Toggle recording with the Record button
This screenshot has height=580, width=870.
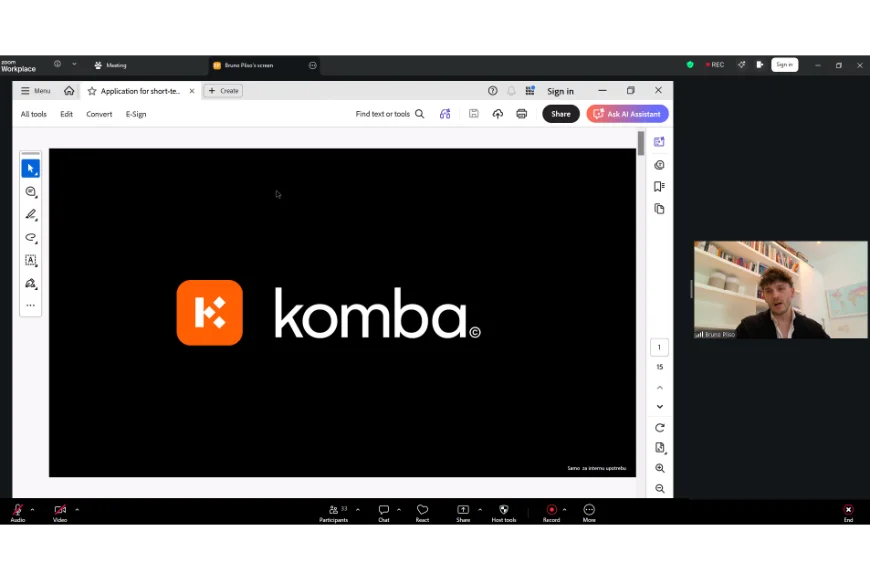pyautogui.click(x=551, y=513)
